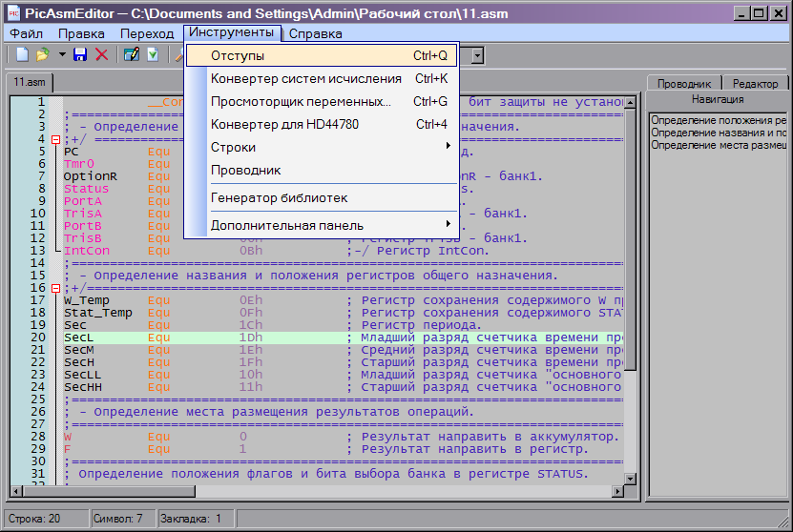The image size is (793, 532).
Task: Click the value 1Dh on line 20
Action: click(250, 338)
